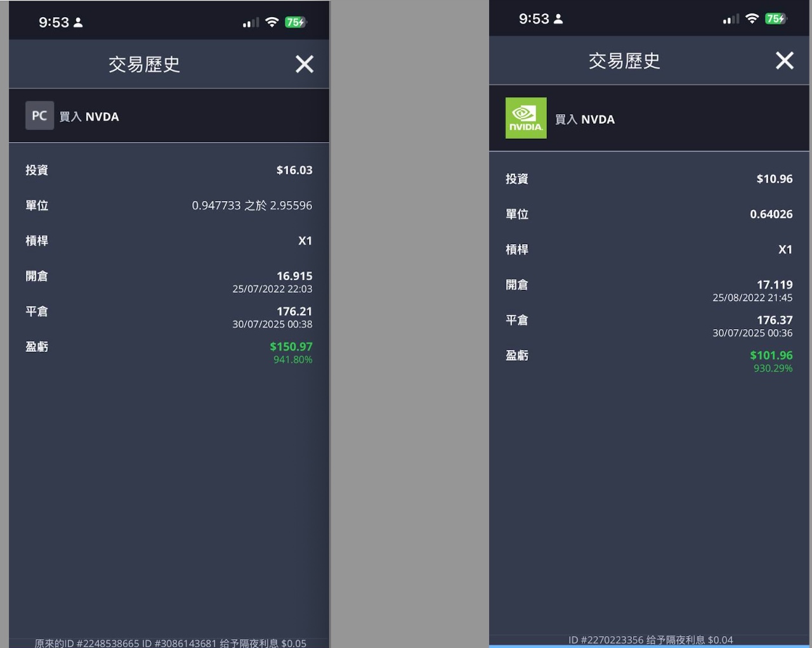Tap the 0.947733 之於 2.95596 units value
The width and height of the screenshot is (812, 648).
point(252,205)
